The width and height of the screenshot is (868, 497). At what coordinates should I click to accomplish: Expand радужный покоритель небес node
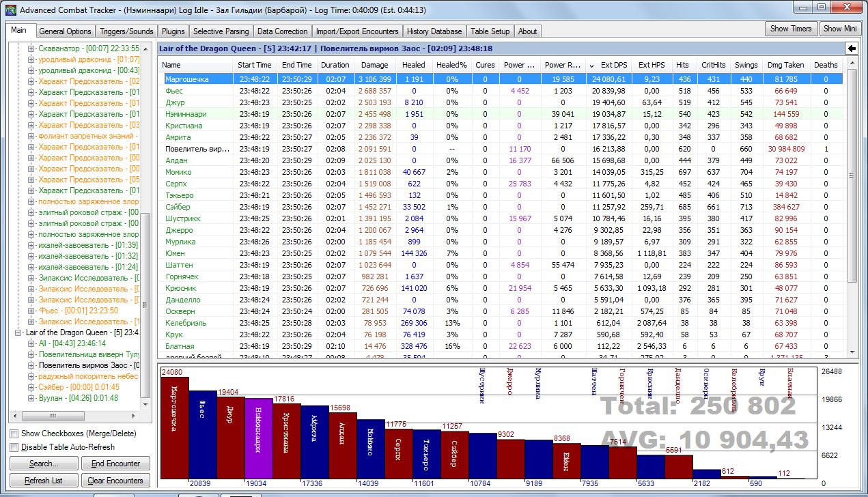click(x=31, y=376)
